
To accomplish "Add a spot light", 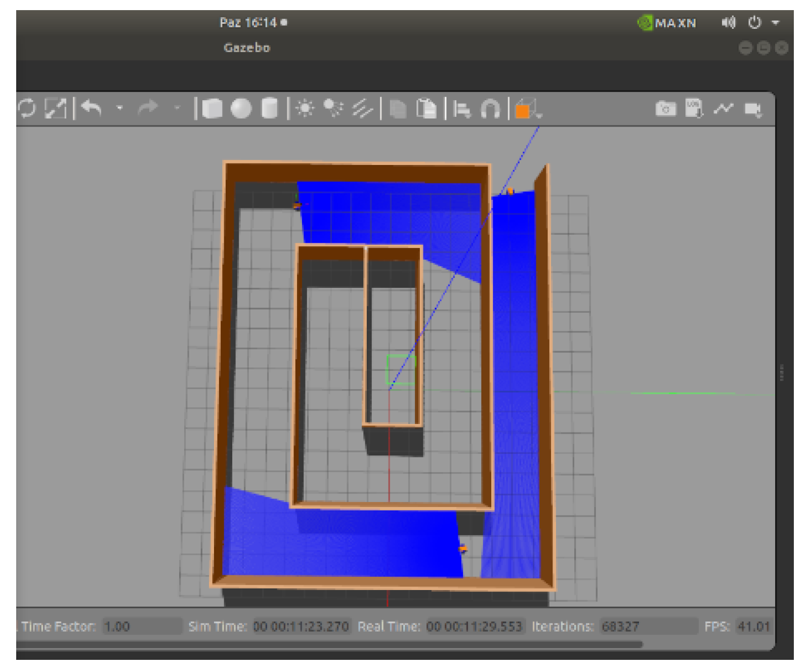I will click(333, 108).
